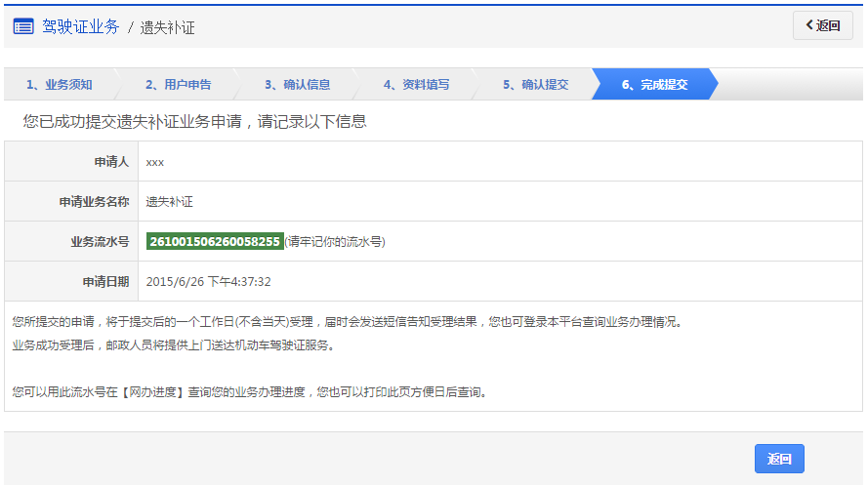868x486 pixels.
Task: Click the green serial number 261001506260058255
Action: coord(215,241)
